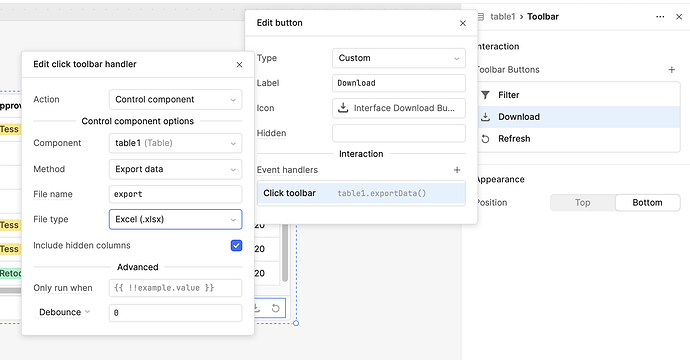Viewport: 690px width, 360px height.
Task: Click the Include hidden columns label
Action: coord(82,246)
